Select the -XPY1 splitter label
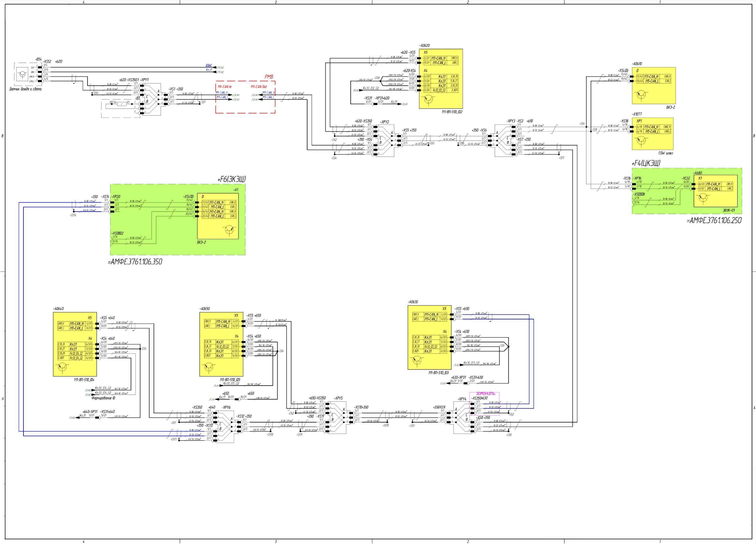 (x=144, y=80)
